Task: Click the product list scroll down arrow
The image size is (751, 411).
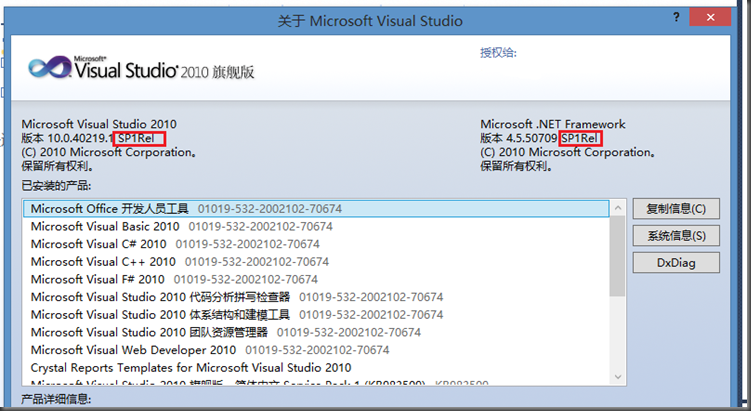Action: coord(618,377)
